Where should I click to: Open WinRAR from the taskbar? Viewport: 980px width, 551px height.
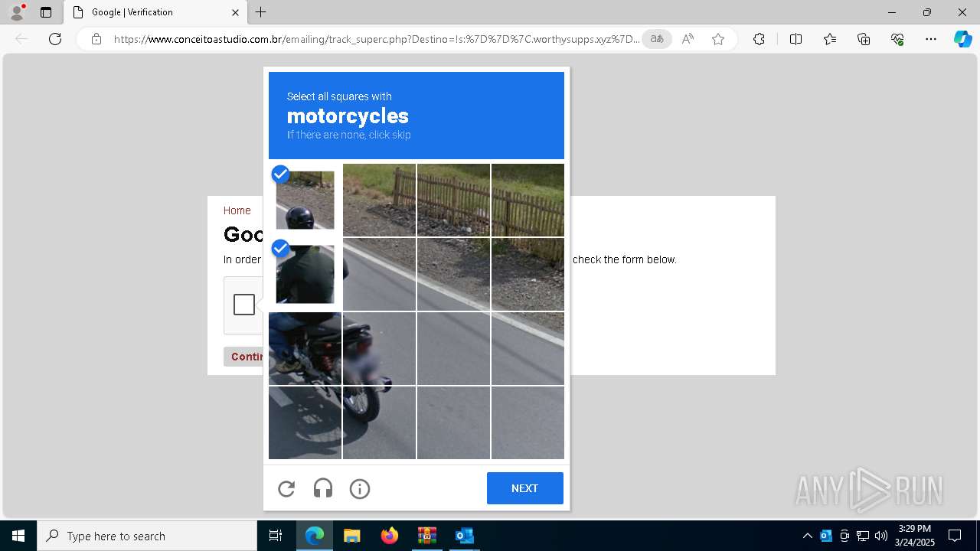(x=426, y=536)
